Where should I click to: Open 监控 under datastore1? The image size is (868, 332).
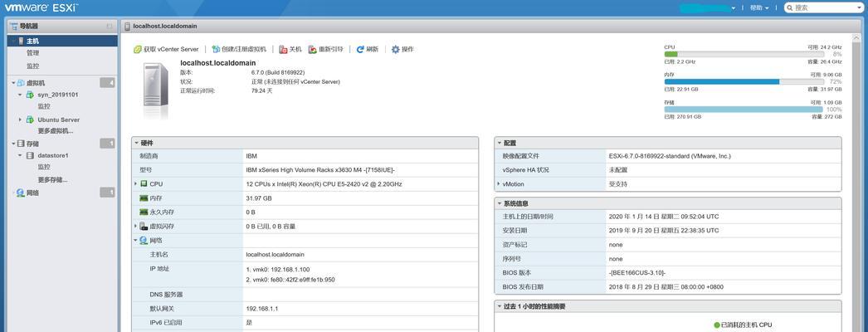point(44,167)
